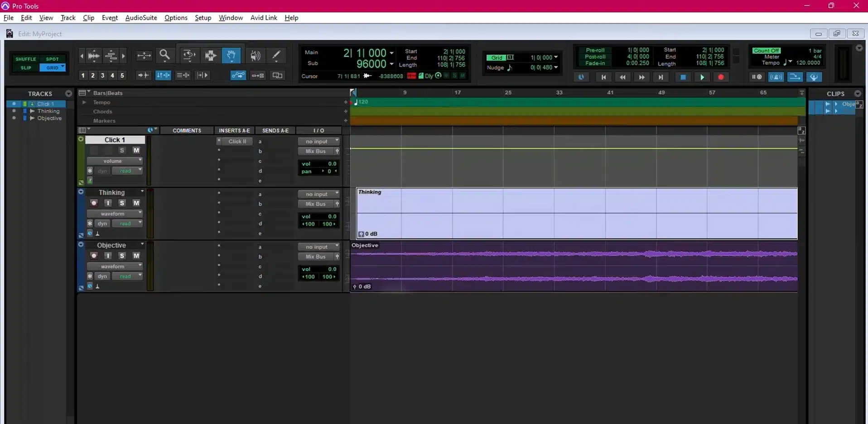The width and height of the screenshot is (868, 424).
Task: Open Nudge value dropdown arrow
Action: point(556,67)
